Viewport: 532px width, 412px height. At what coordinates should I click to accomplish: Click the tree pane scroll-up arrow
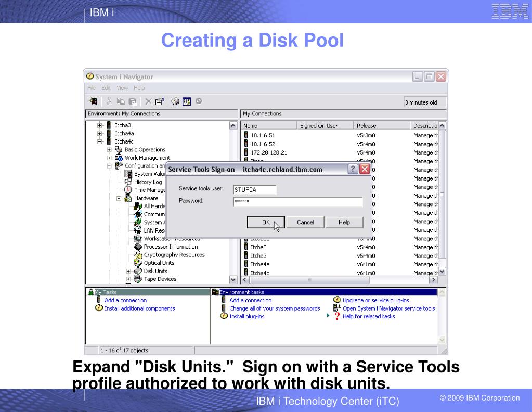coord(233,125)
